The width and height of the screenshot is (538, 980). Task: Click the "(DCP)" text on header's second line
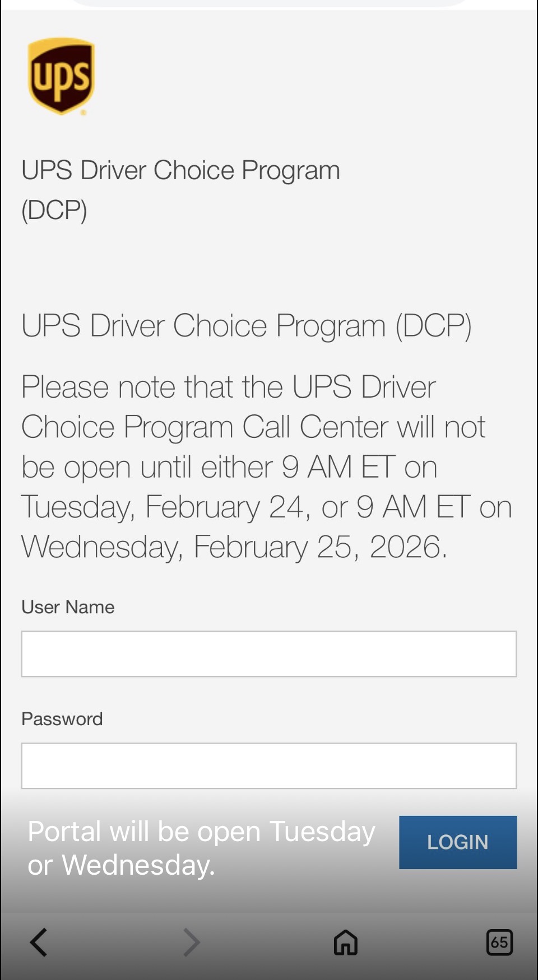[54, 210]
